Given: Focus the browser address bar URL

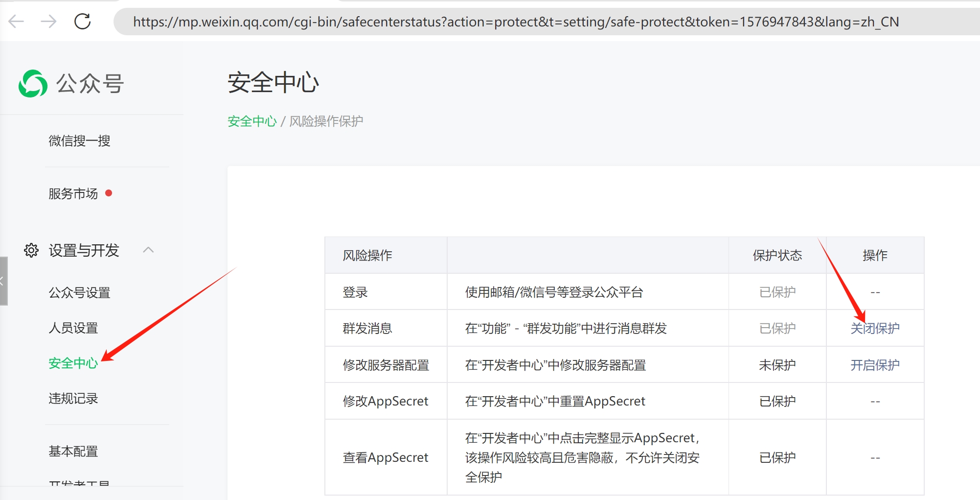Looking at the screenshot, I should (516, 22).
